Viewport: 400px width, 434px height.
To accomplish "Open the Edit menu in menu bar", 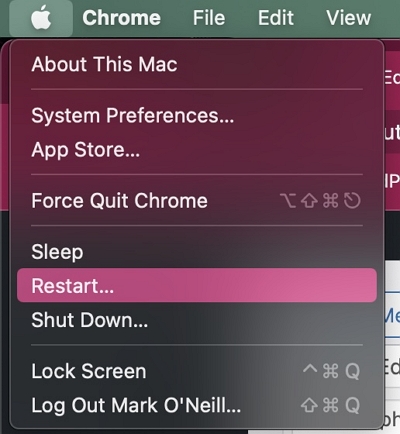I will tap(276, 18).
